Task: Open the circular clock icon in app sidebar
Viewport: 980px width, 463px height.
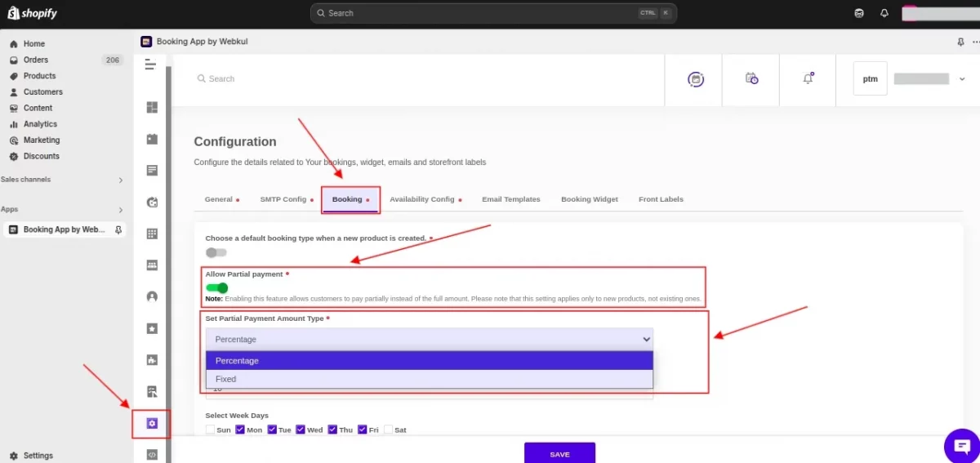Action: [152, 202]
